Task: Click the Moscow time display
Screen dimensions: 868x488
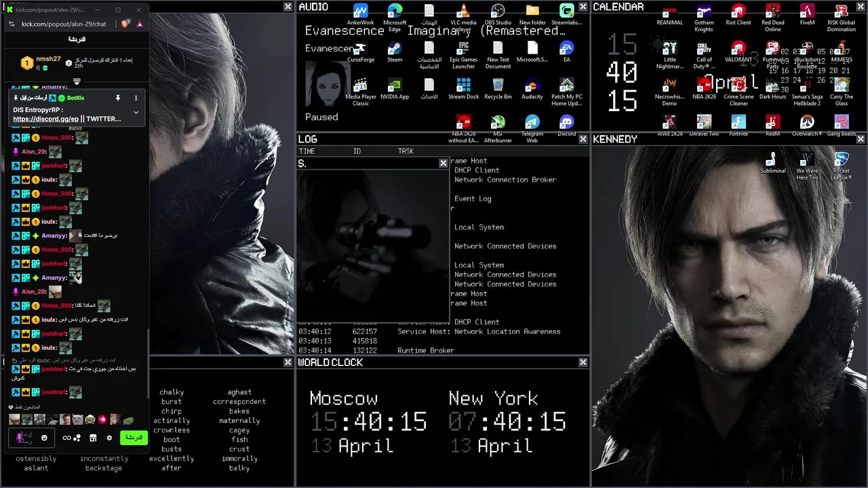Action: (368, 422)
